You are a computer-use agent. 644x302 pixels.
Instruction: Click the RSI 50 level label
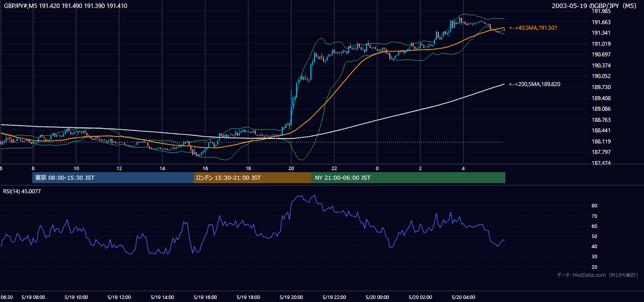pyautogui.click(x=595, y=236)
